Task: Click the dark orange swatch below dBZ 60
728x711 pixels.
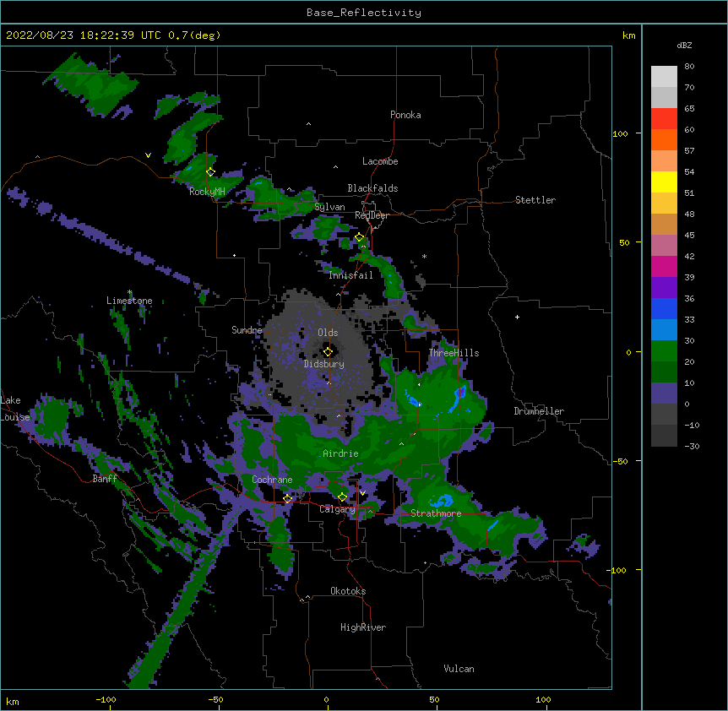Action: click(664, 139)
